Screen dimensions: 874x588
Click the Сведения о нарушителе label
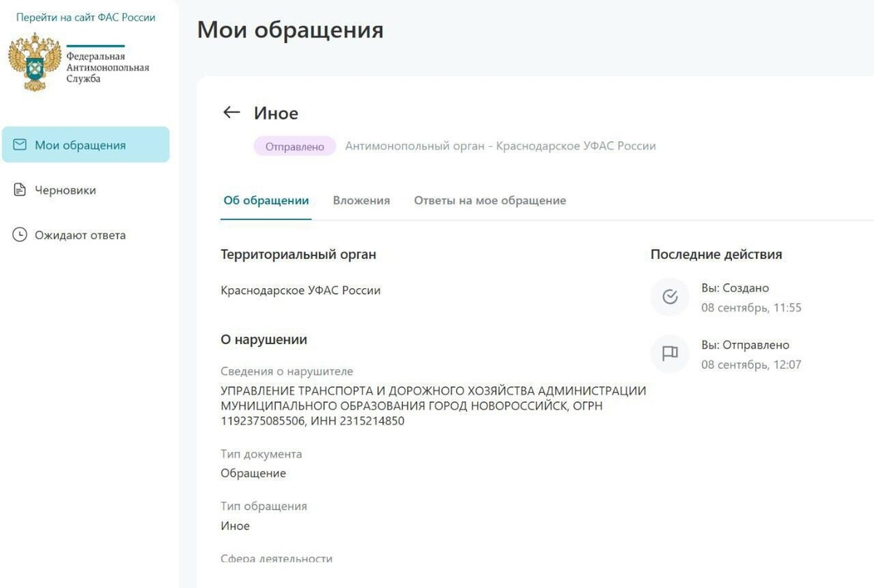[287, 371]
